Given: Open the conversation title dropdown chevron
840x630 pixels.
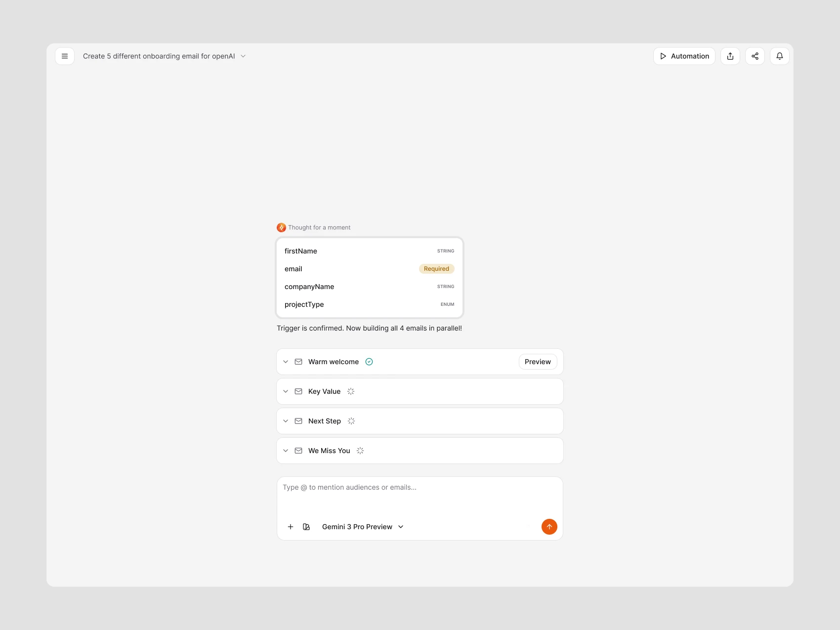Looking at the screenshot, I should click(x=243, y=56).
